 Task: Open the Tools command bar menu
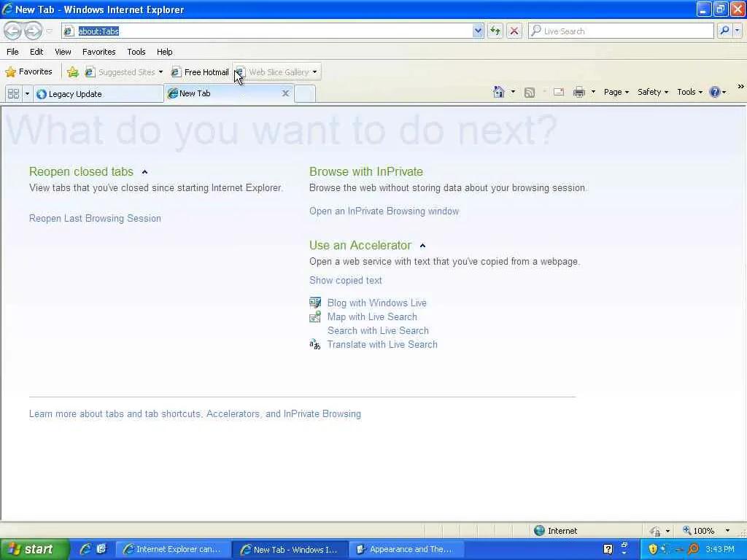point(689,92)
